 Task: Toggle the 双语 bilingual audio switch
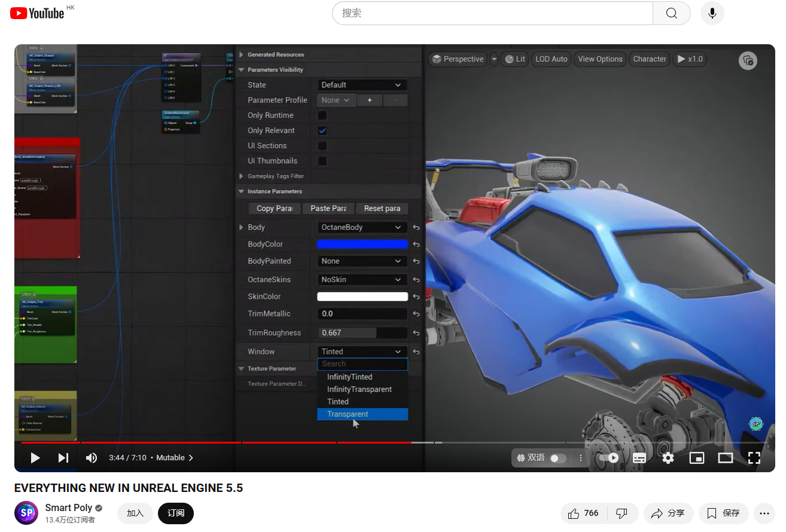click(557, 458)
